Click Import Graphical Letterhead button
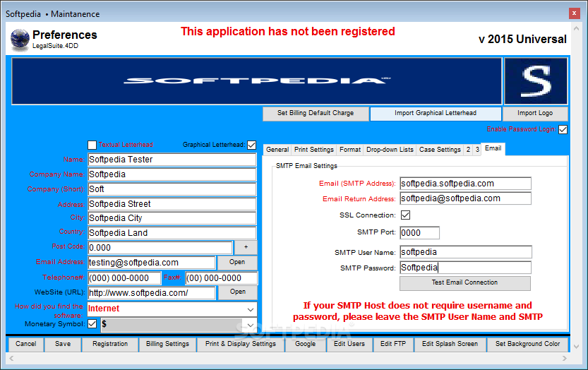The image size is (588, 370). [x=436, y=113]
